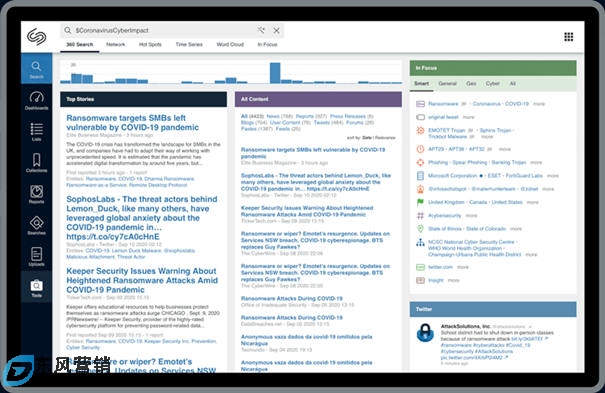Open the Uploads sidebar icon
The image size is (605, 393).
36,257
